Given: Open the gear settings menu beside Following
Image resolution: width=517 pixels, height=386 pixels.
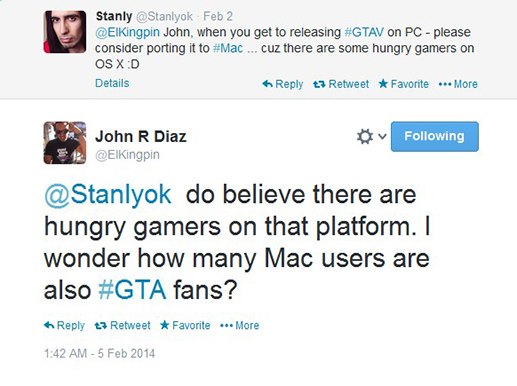Looking at the screenshot, I should 365,136.
